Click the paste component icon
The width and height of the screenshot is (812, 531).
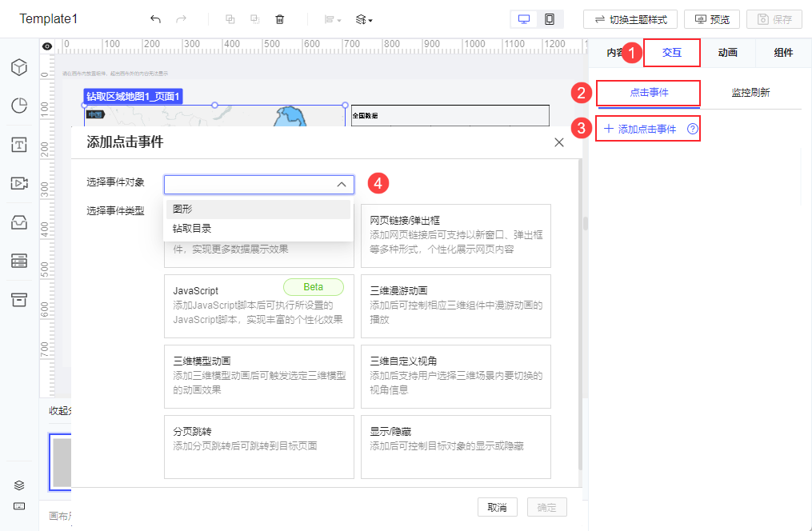point(254,19)
